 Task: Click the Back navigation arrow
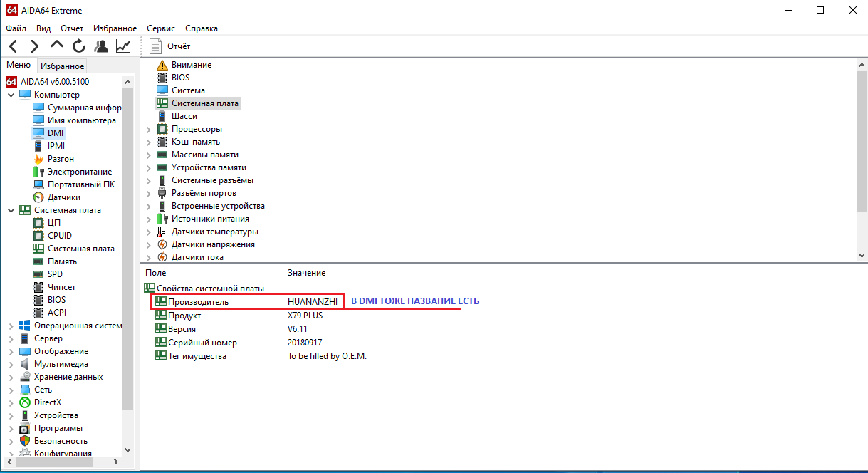pos(14,46)
